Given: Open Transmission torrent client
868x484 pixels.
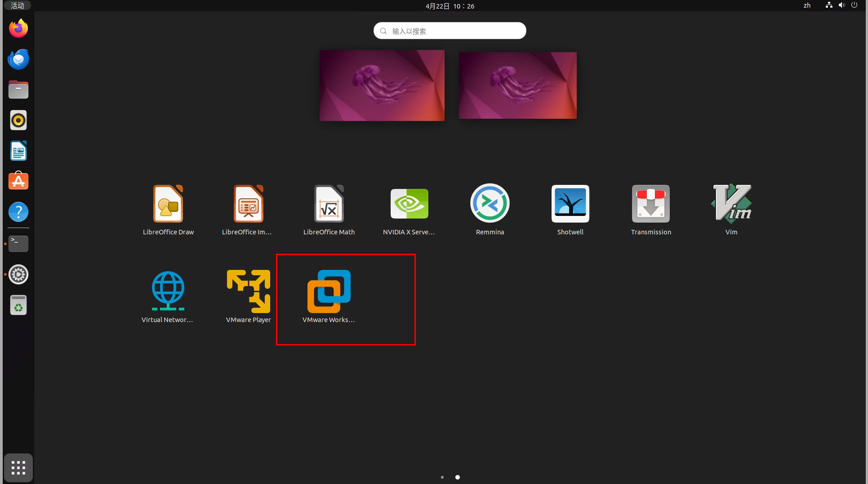Looking at the screenshot, I should tap(651, 210).
